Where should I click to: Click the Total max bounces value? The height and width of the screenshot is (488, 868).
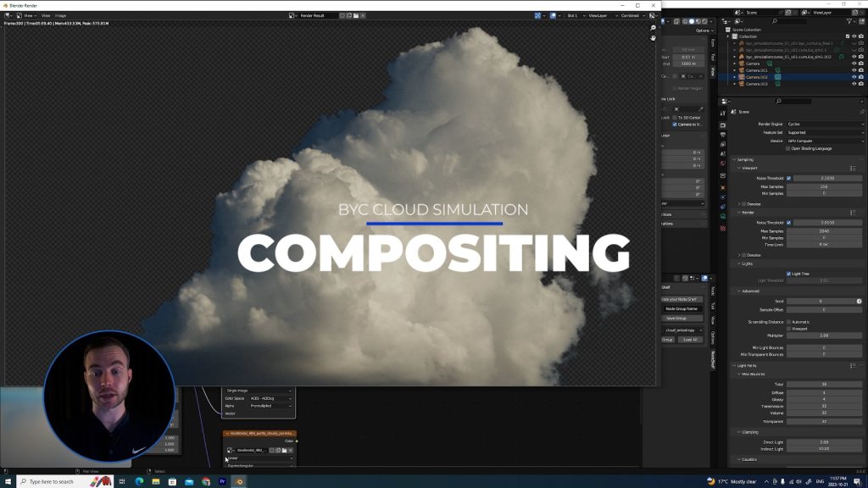(x=824, y=384)
